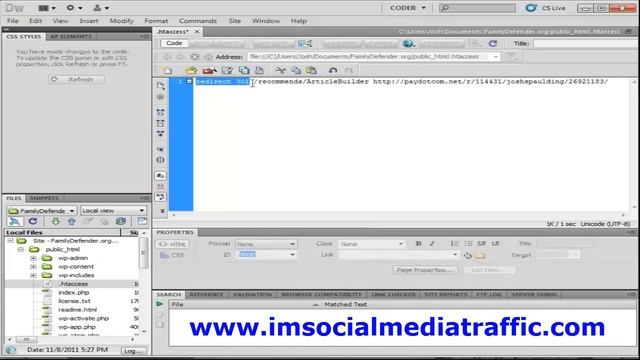Click the Open file folder icon
This screenshot has height=360, width=640.
coord(191,70)
